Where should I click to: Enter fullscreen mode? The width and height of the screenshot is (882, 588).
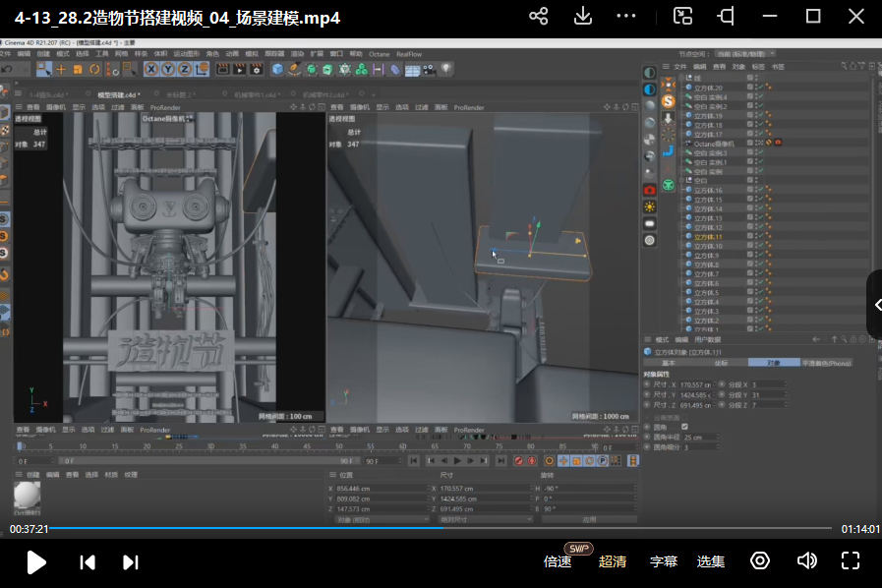pyautogui.click(x=851, y=560)
